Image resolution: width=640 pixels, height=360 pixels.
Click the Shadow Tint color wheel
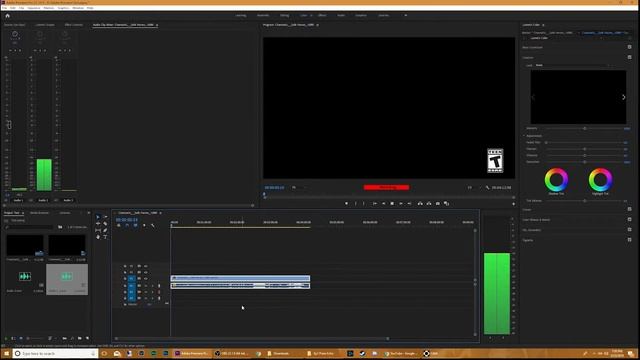(x=556, y=180)
